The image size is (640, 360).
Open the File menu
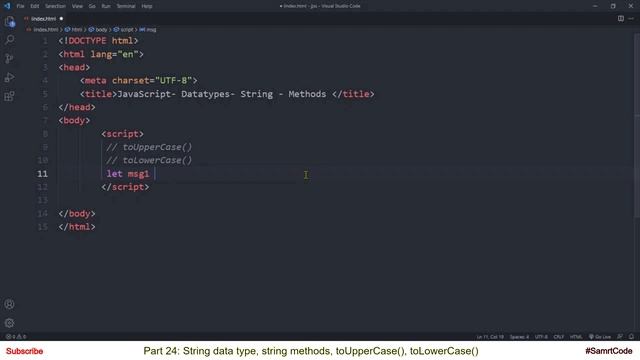coord(20,6)
